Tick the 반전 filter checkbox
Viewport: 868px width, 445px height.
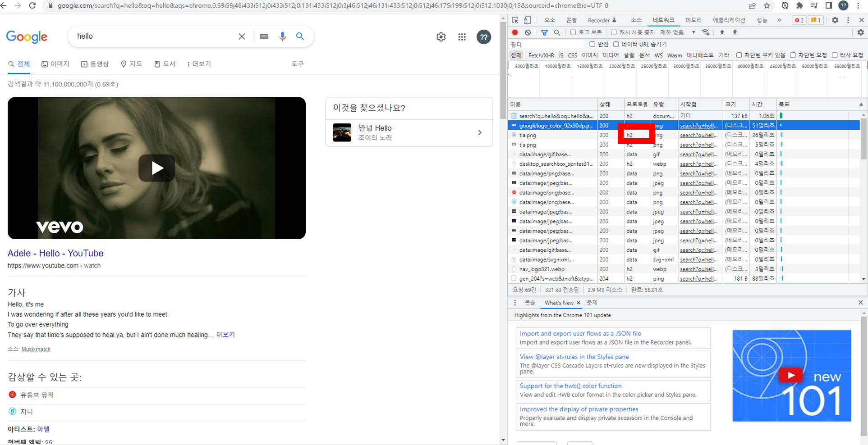(592, 44)
